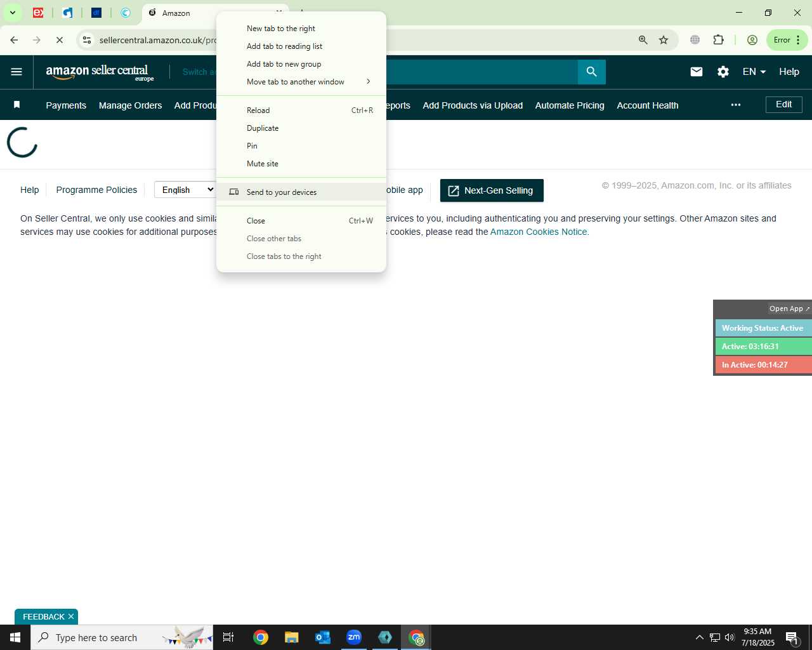Open Payments in the navbar

tap(66, 105)
